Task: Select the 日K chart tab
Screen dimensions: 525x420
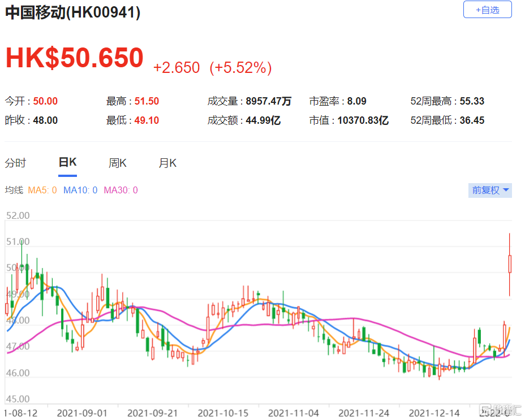Action: 67,163
